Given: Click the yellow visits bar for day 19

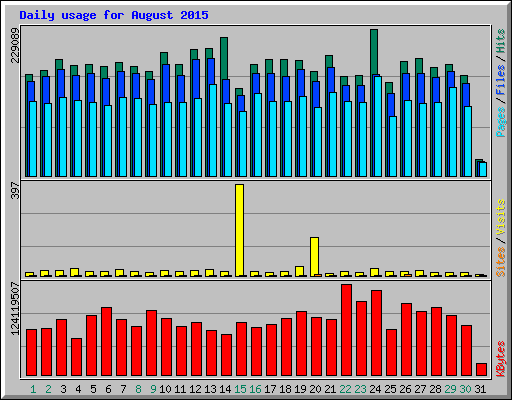Looking at the screenshot, I should coord(299,271).
